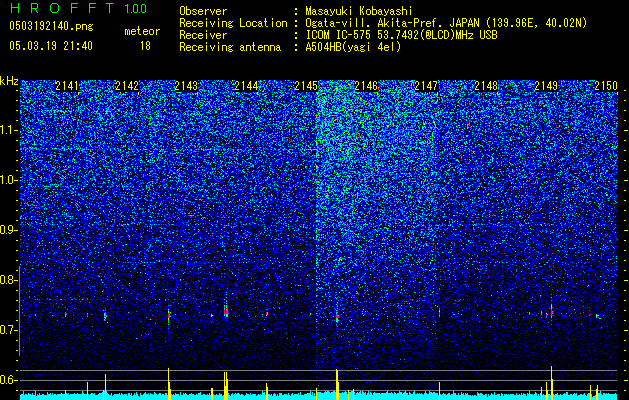Click time marker 2150
Screen dimensions: 629x400
(x=606, y=86)
